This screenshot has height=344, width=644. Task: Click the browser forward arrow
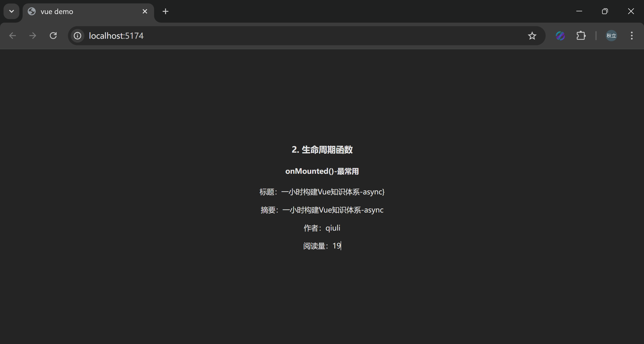[x=33, y=36]
